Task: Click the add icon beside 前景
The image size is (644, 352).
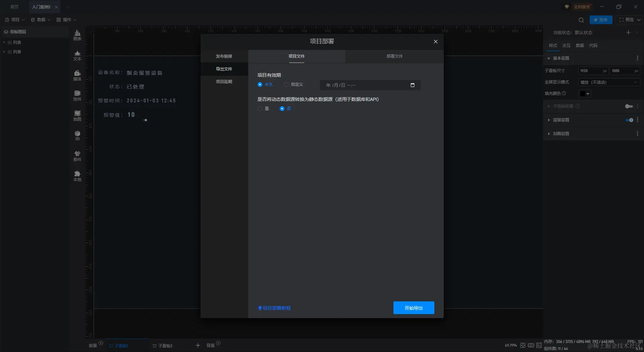Action: (101, 343)
